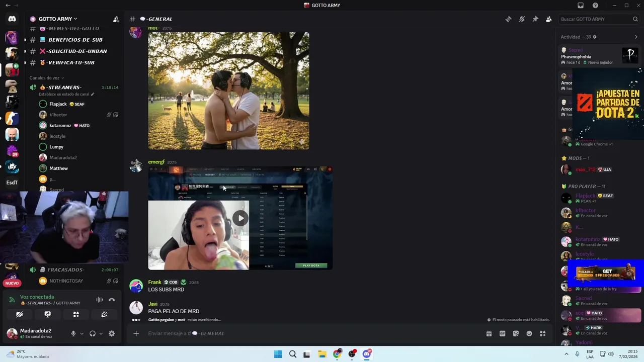Open user settings gear icon
The image size is (644, 362).
tap(112, 333)
